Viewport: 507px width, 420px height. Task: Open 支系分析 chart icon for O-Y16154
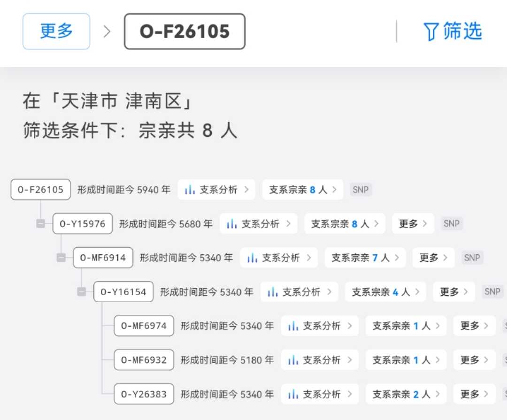[x=272, y=292]
